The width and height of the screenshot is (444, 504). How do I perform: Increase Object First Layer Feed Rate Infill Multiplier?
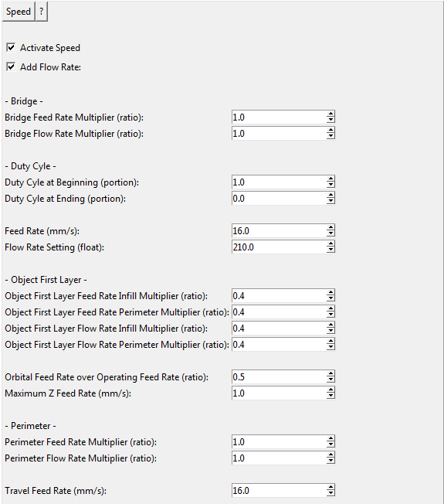[330, 292]
